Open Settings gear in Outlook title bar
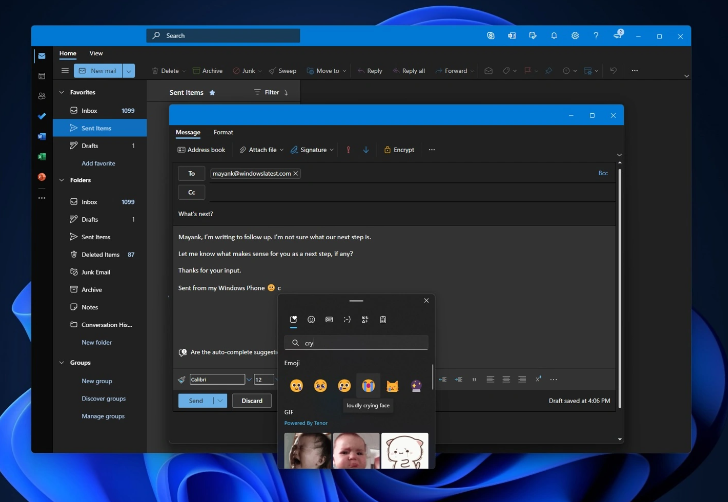 click(x=575, y=35)
